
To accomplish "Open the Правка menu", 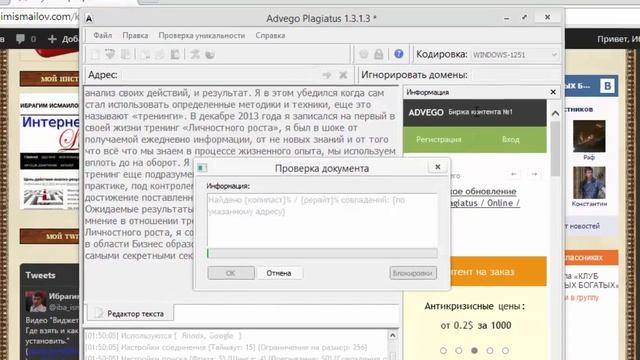I will pyautogui.click(x=135, y=36).
